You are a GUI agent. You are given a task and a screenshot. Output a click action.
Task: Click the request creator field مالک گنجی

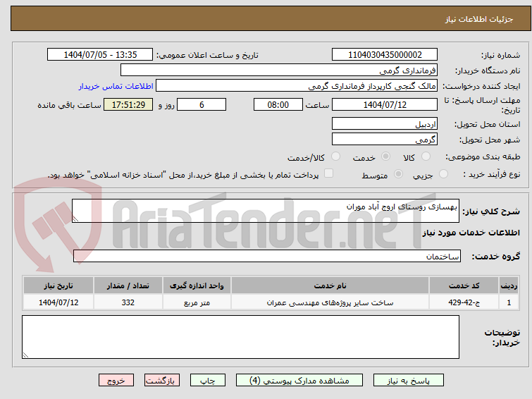pyautogui.click(x=297, y=86)
